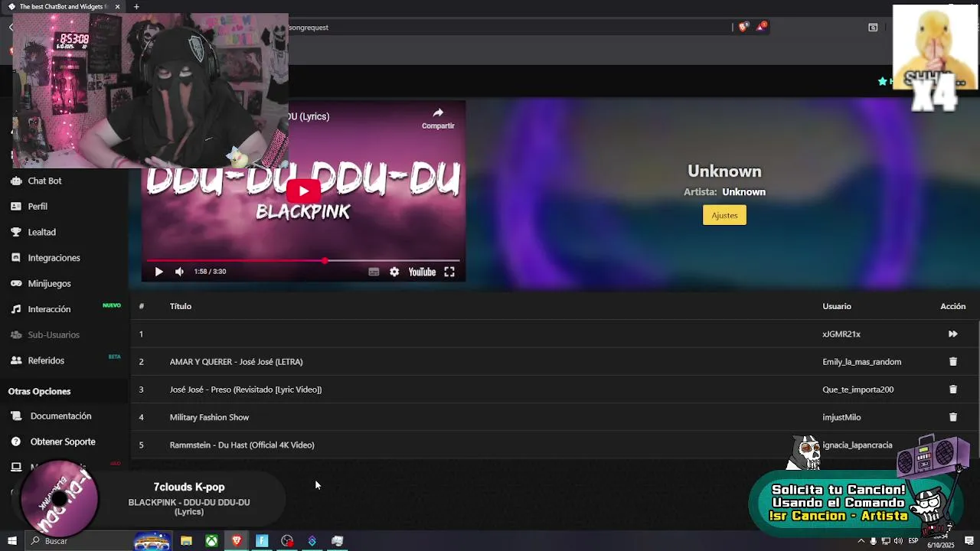Viewport: 980px width, 551px height.
Task: Open the Windows Start menu
Action: pyautogui.click(x=12, y=541)
